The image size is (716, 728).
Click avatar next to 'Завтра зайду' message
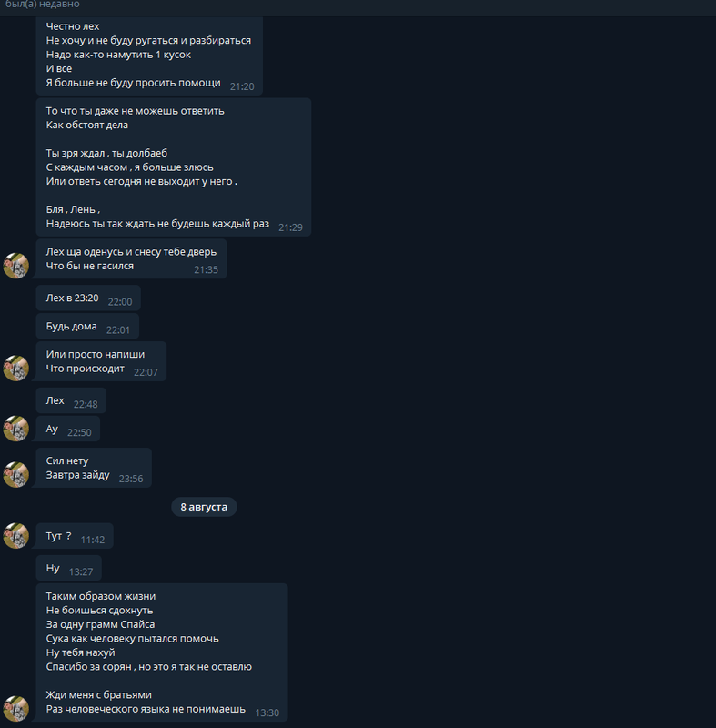click(x=16, y=474)
